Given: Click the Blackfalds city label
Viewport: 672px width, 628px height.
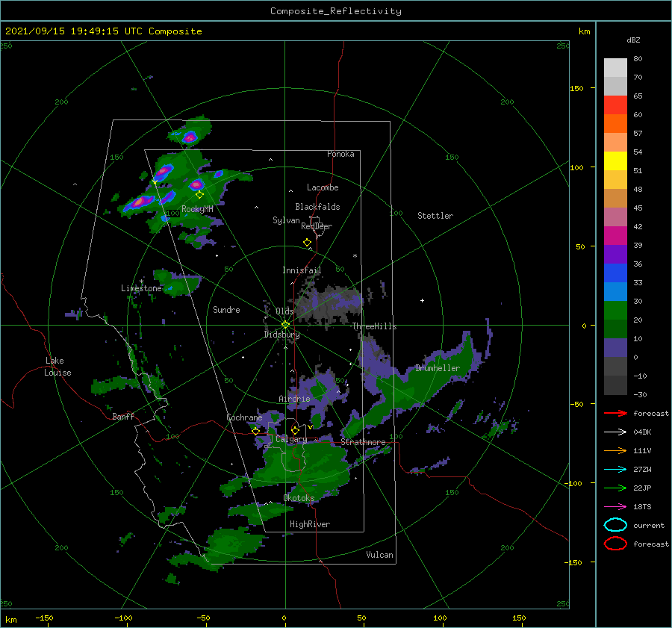Looking at the screenshot, I should click(317, 207).
